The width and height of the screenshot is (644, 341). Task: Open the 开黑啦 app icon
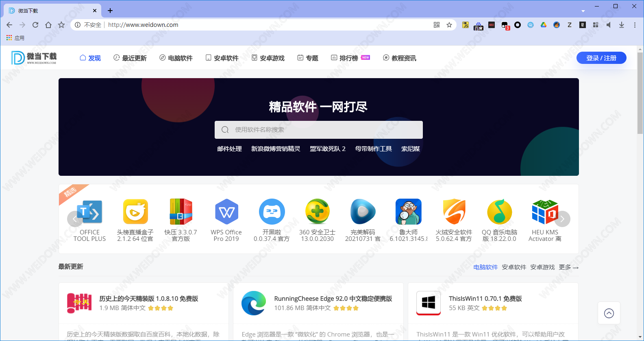click(272, 212)
